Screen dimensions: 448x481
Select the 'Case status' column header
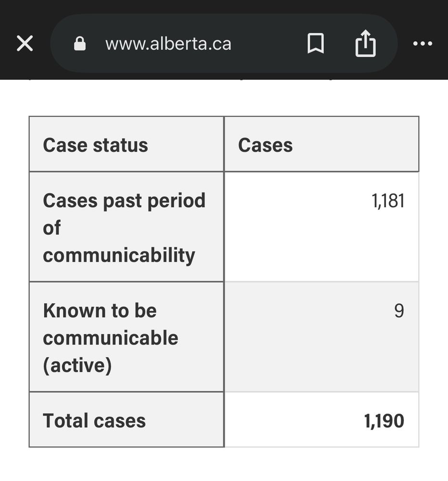pos(95,145)
